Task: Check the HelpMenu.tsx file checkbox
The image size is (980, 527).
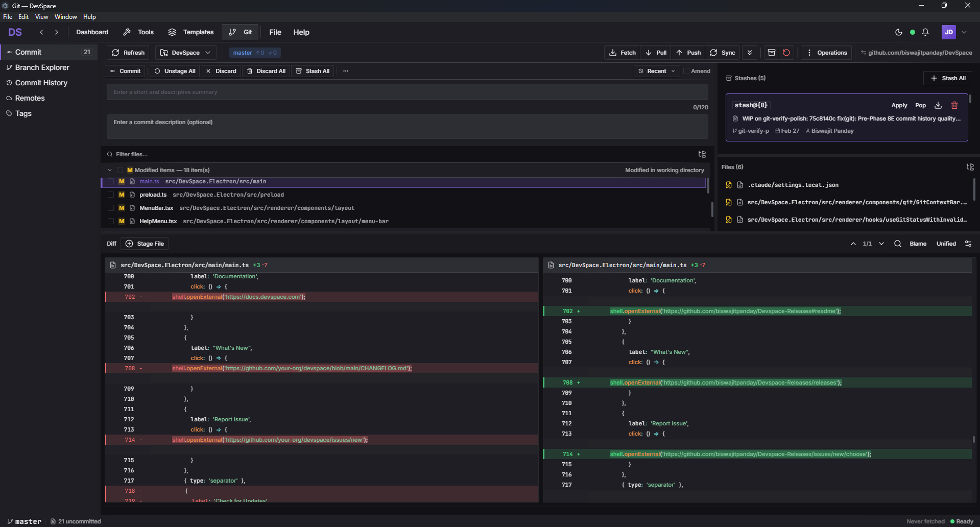Action: click(x=111, y=221)
